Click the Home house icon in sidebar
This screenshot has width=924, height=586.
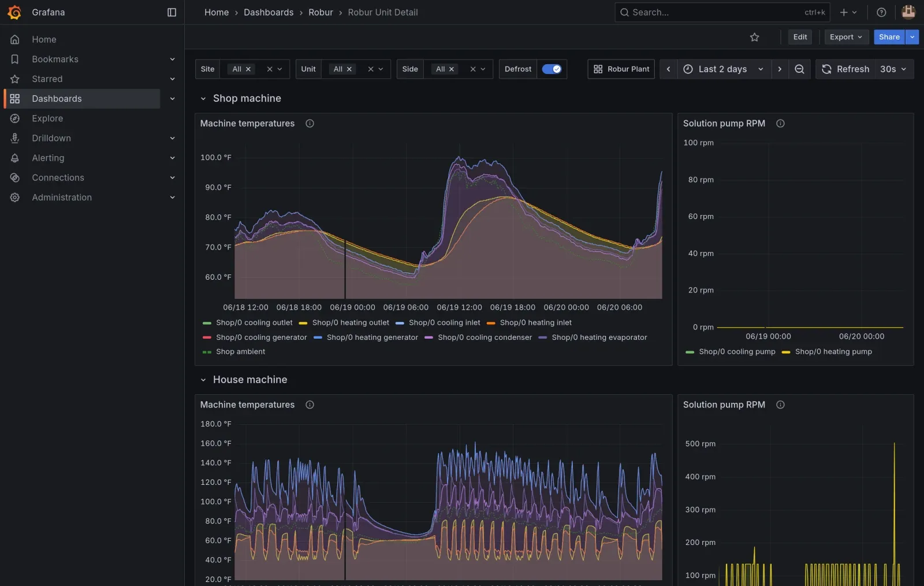(15, 39)
